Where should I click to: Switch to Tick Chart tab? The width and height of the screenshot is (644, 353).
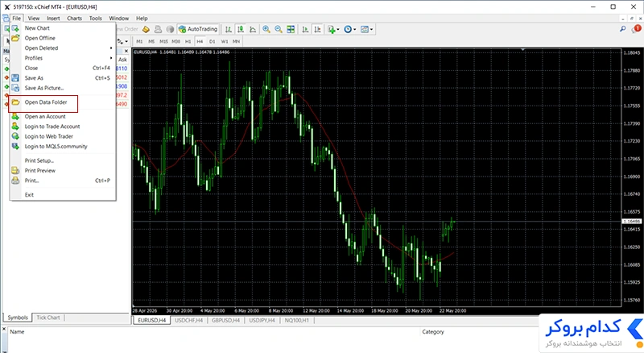48,318
